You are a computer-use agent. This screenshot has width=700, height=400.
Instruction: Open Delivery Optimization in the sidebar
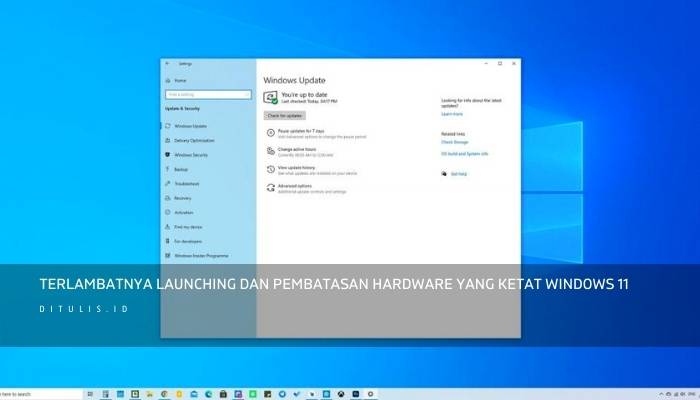[190, 140]
